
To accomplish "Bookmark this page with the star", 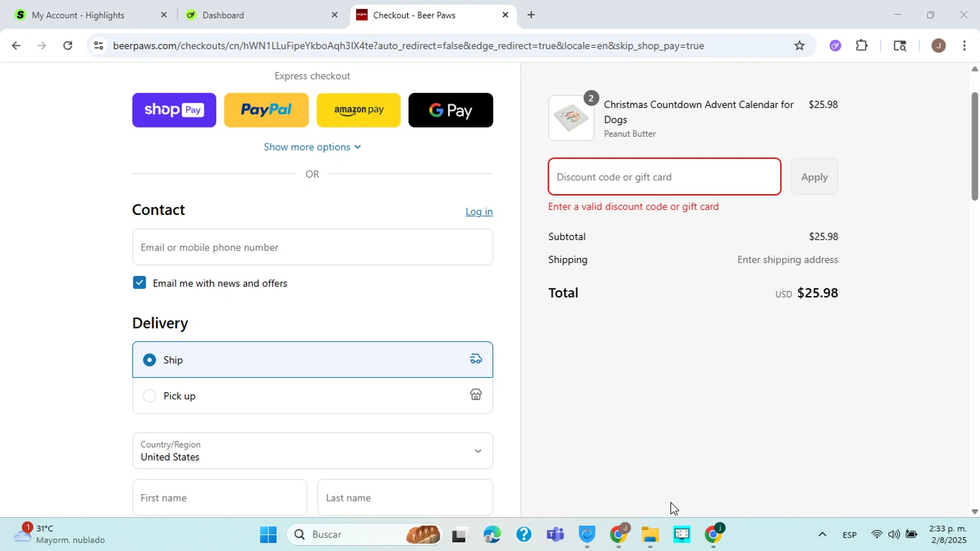I will (800, 46).
